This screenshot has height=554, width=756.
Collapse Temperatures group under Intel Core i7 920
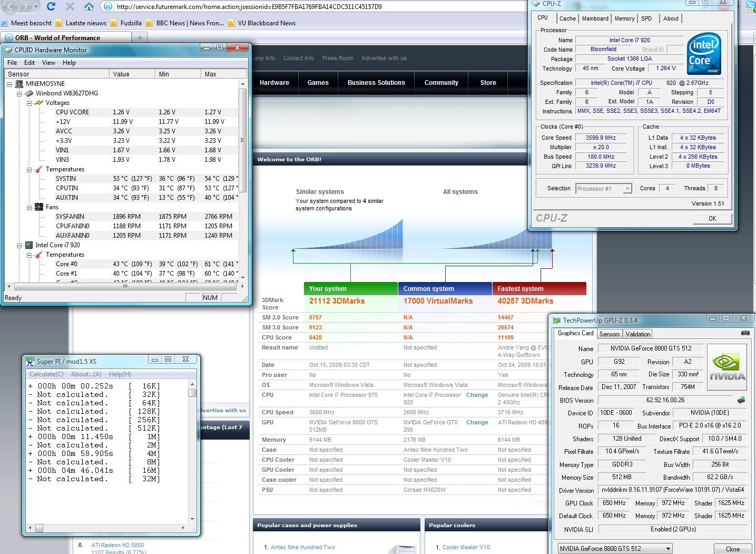(30, 255)
